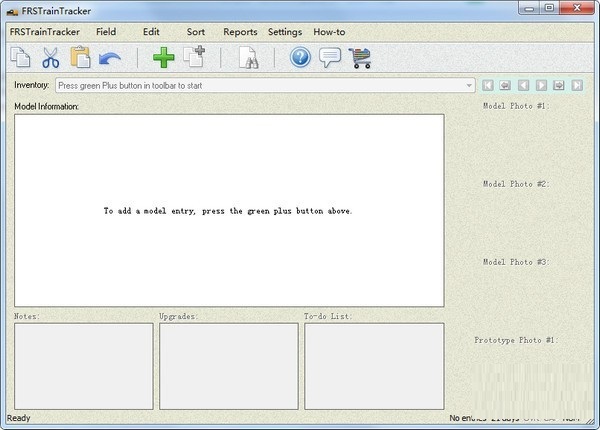Image resolution: width=600 pixels, height=430 pixels.
Task: Click the Paste clipboard icon
Action: 80,57
